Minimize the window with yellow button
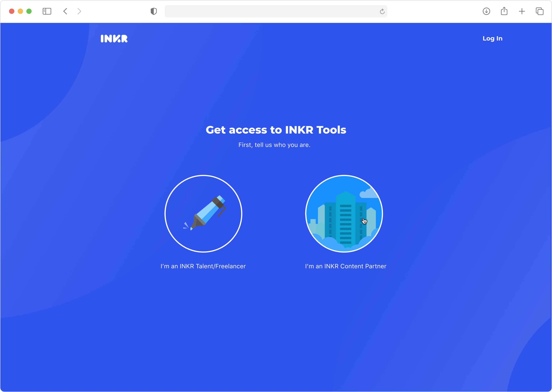This screenshot has width=552, height=392. tap(20, 11)
